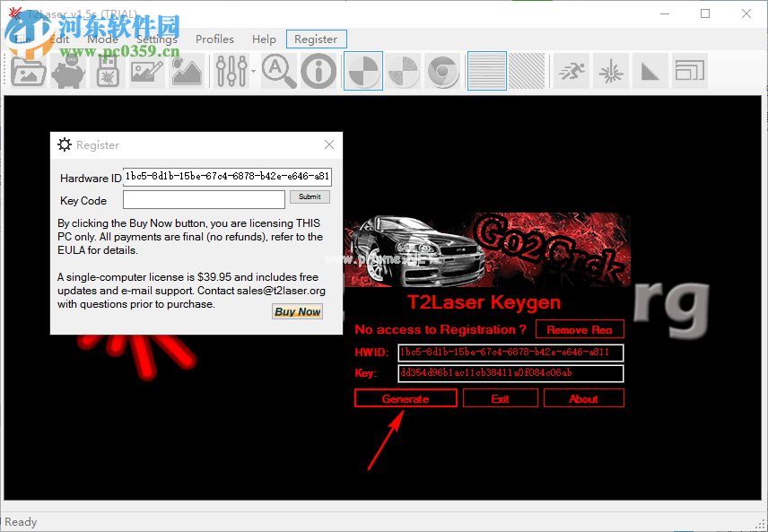
Task: Choose the dither pie conversion icon
Action: coord(403,71)
